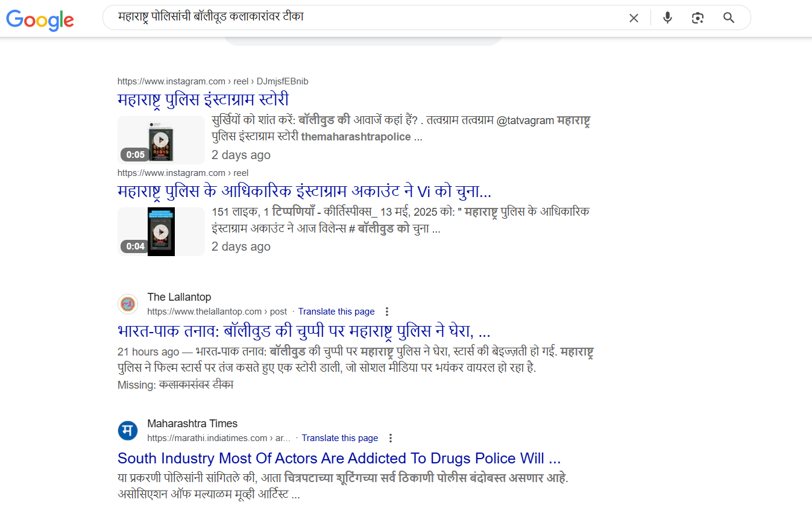This screenshot has height=514, width=812.
Task: Open 'महाराष्ट्र पुलिस के आधिकारिक इंस्टाग्राम अकाउंट' result
Action: [304, 192]
